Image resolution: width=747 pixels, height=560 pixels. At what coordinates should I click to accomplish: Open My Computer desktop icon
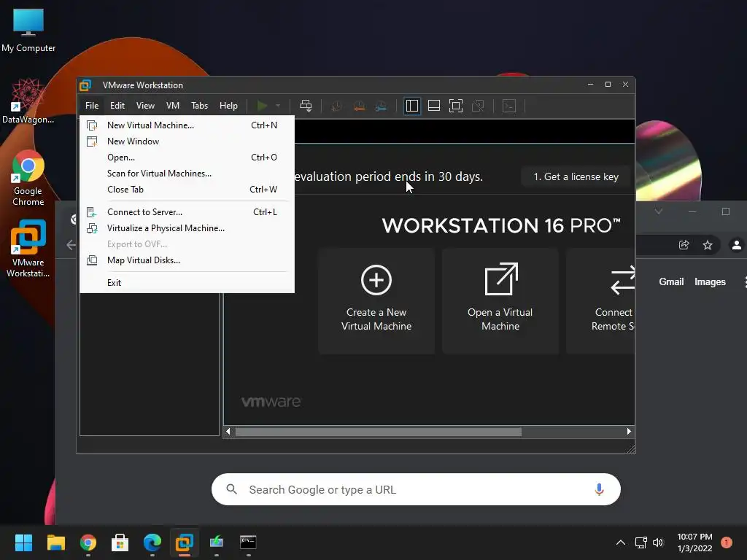28,31
